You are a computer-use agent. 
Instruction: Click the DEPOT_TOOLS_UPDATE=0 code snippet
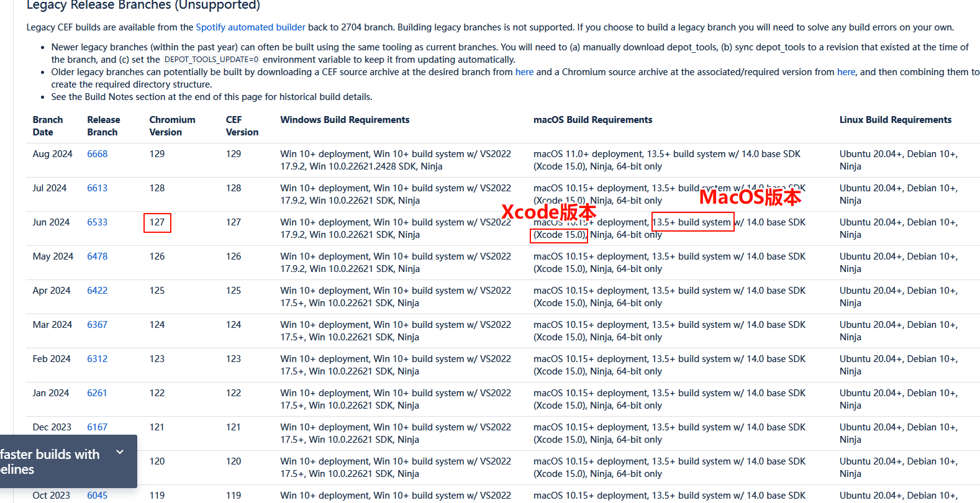click(x=211, y=60)
